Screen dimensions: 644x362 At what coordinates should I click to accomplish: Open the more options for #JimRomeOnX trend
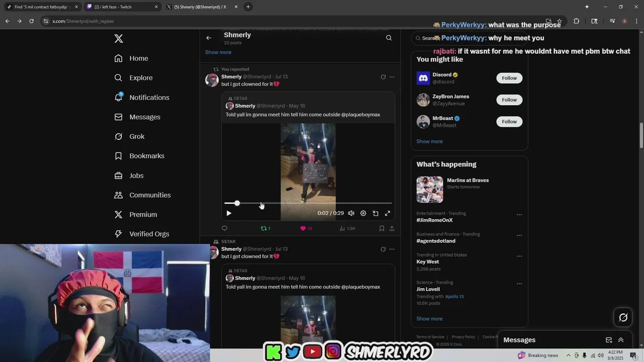tap(519, 215)
